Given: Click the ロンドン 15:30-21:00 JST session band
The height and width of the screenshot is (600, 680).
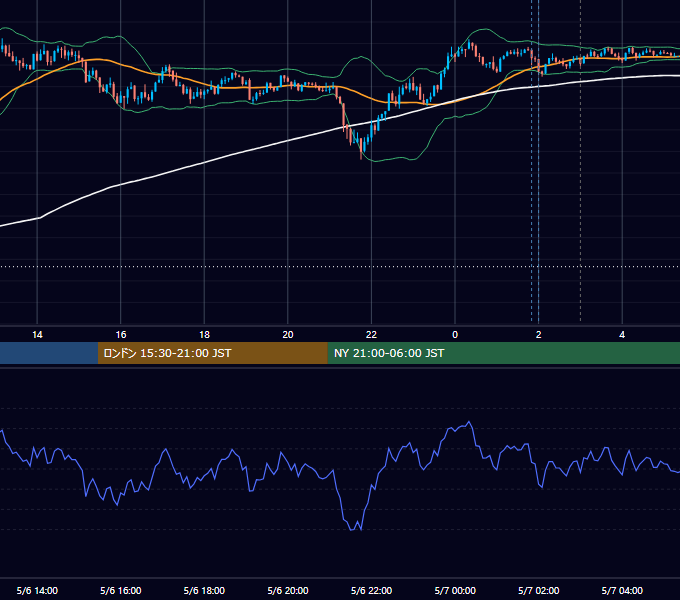Looking at the screenshot, I should click(x=212, y=353).
